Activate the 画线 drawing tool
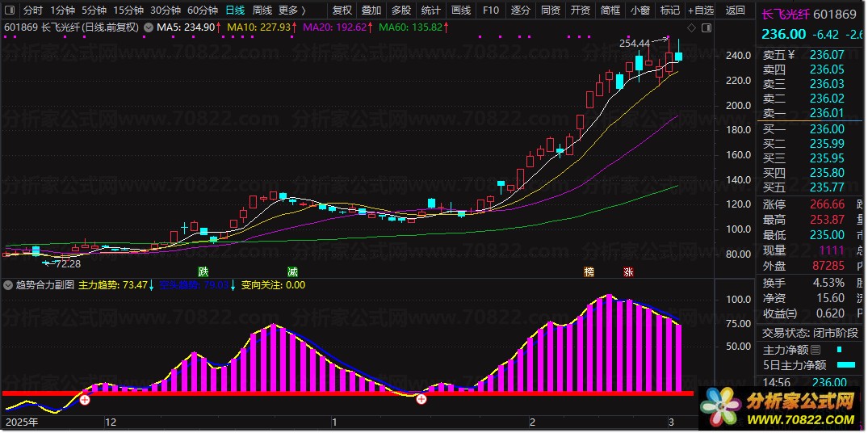Viewport: 868px width, 433px height. click(460, 10)
